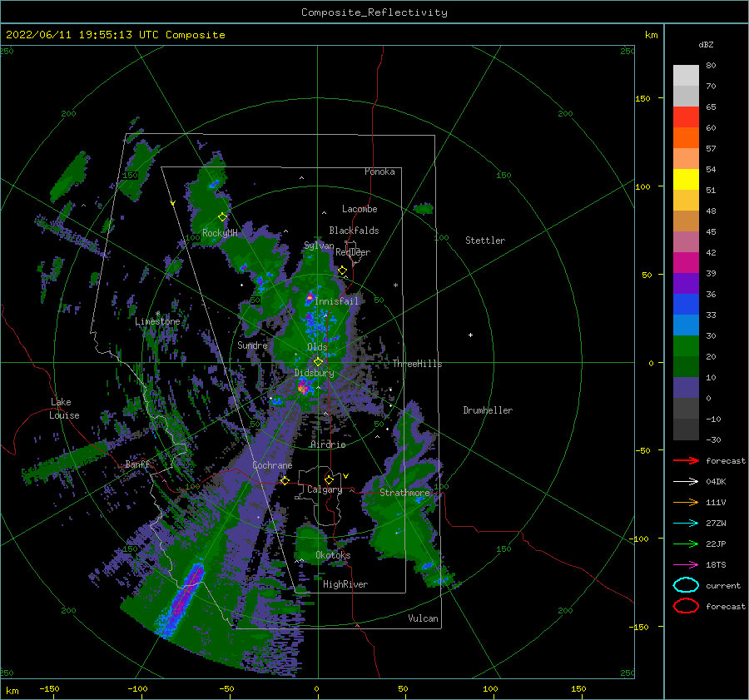
Task: Click the Vulcan town label
Action: [x=424, y=618]
